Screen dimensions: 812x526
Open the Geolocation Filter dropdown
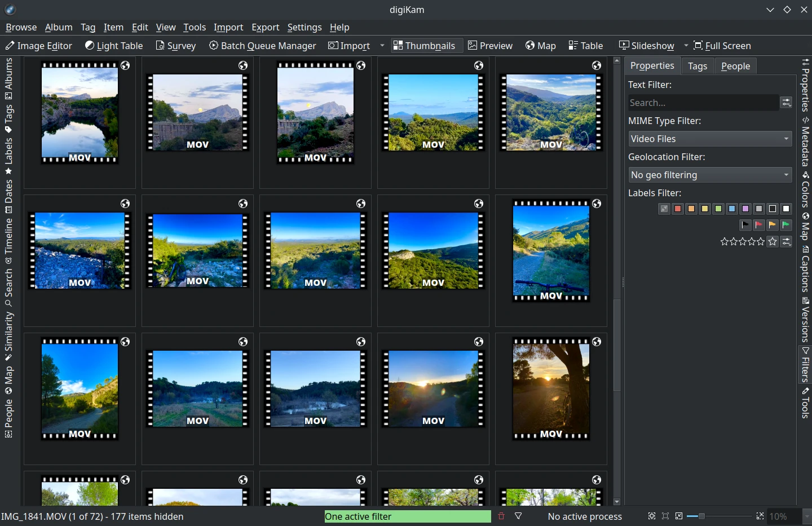(x=709, y=175)
